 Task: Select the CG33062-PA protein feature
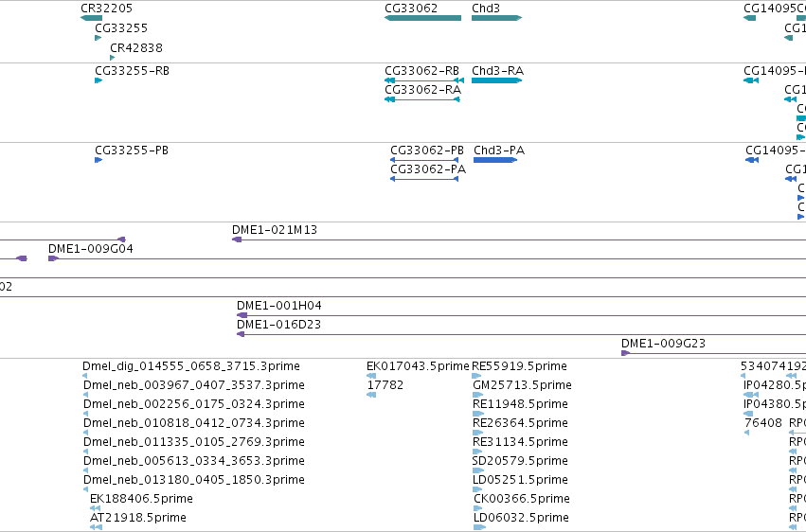click(x=424, y=179)
